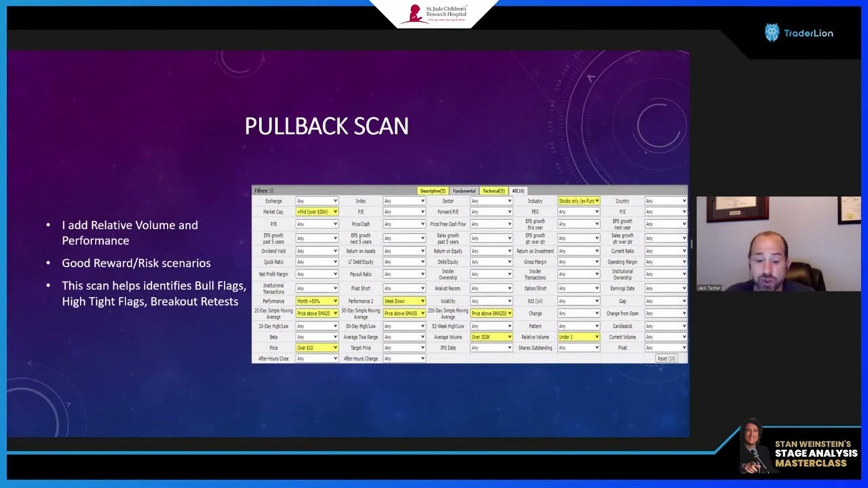868x488 pixels.
Task: Open the Sales growth past 5 years dropdown
Action: [492, 238]
